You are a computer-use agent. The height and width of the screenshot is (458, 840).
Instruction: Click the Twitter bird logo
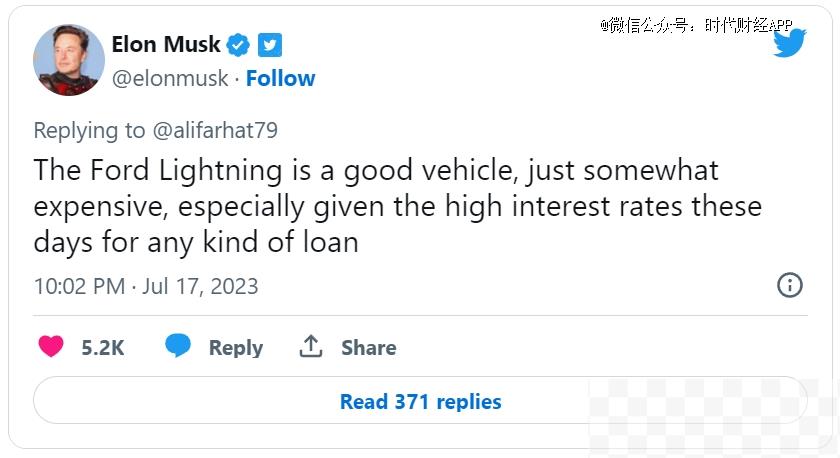tap(790, 43)
